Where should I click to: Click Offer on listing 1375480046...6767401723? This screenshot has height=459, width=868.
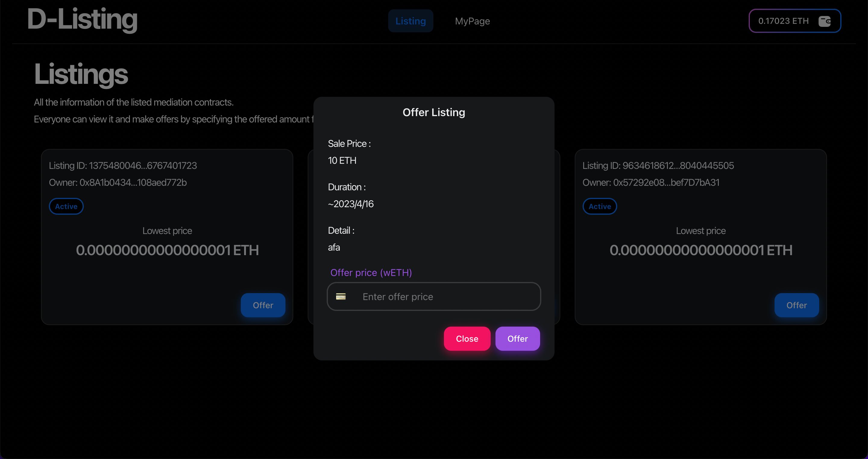pyautogui.click(x=263, y=305)
